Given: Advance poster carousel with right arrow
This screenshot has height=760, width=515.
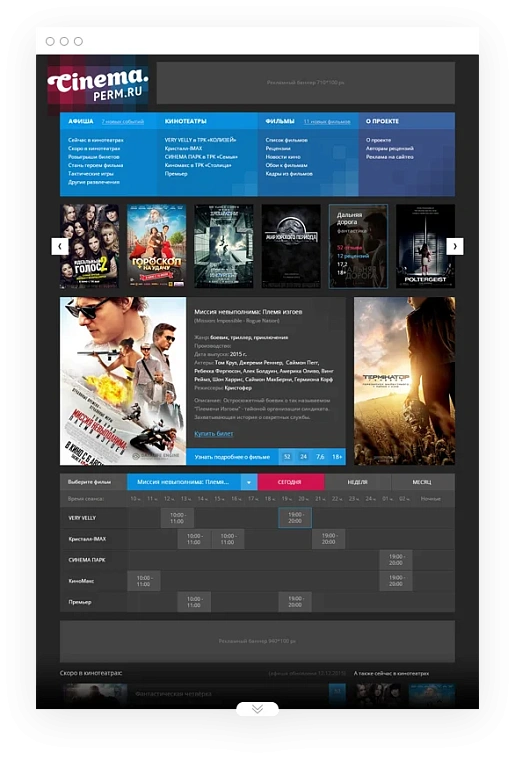Looking at the screenshot, I should coord(455,246).
